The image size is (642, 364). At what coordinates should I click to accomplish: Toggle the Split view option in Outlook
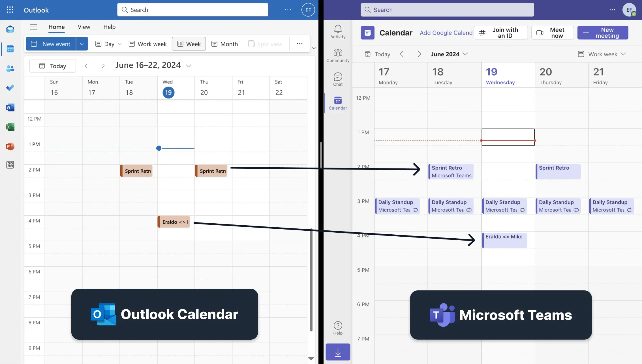point(265,43)
